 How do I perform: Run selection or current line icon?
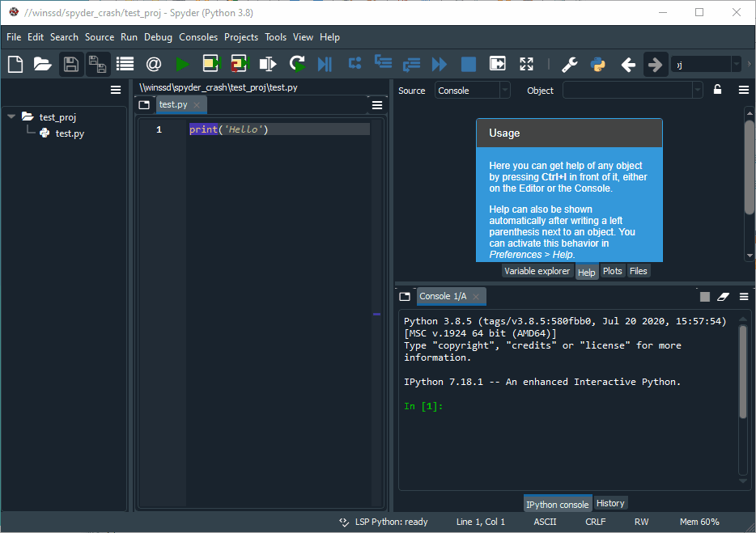268,64
